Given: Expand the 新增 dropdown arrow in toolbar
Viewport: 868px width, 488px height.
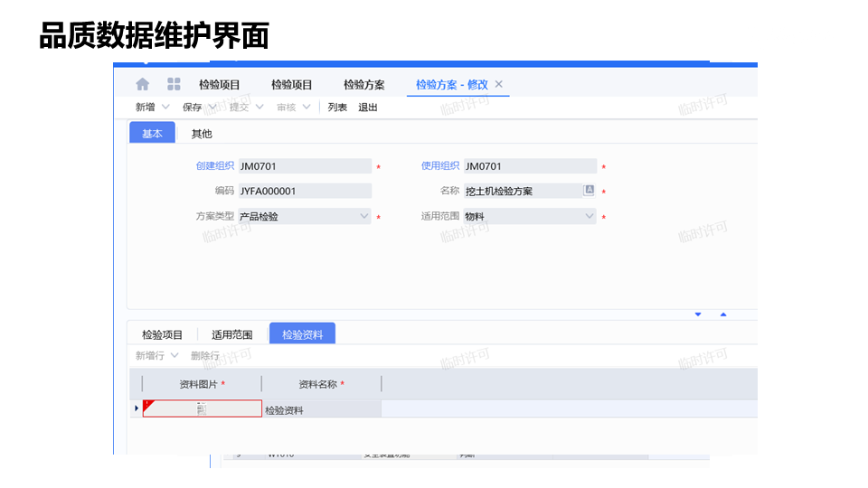Looking at the screenshot, I should point(165,107).
